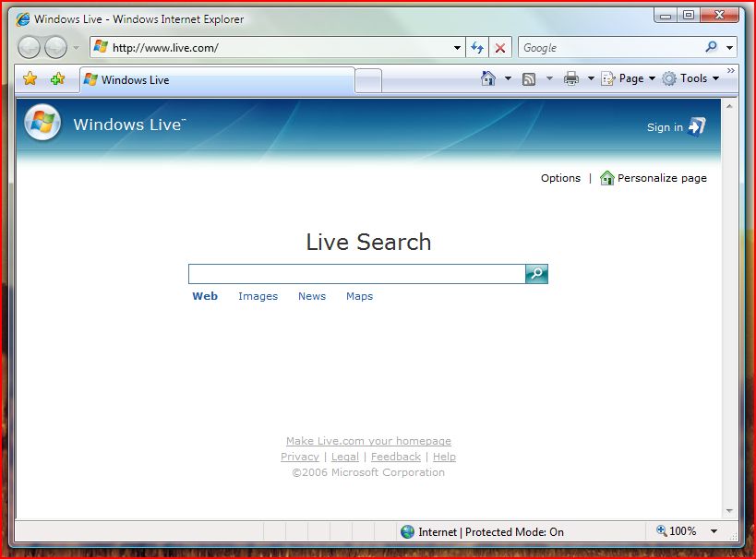756x559 pixels.
Task: Click the red Stop loading icon
Action: pos(500,48)
